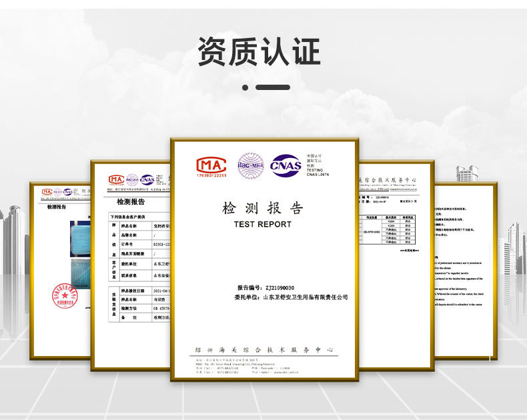Click the large 资质认证 heading

[259, 51]
